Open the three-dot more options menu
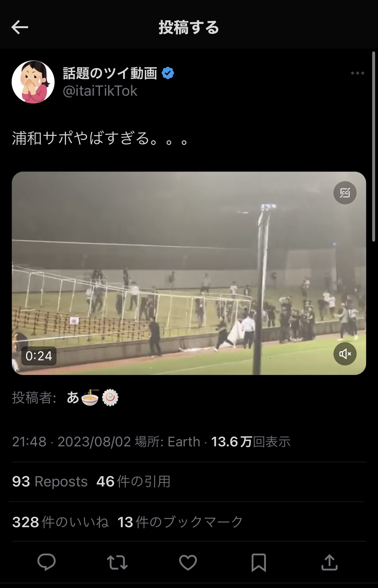 [357, 73]
